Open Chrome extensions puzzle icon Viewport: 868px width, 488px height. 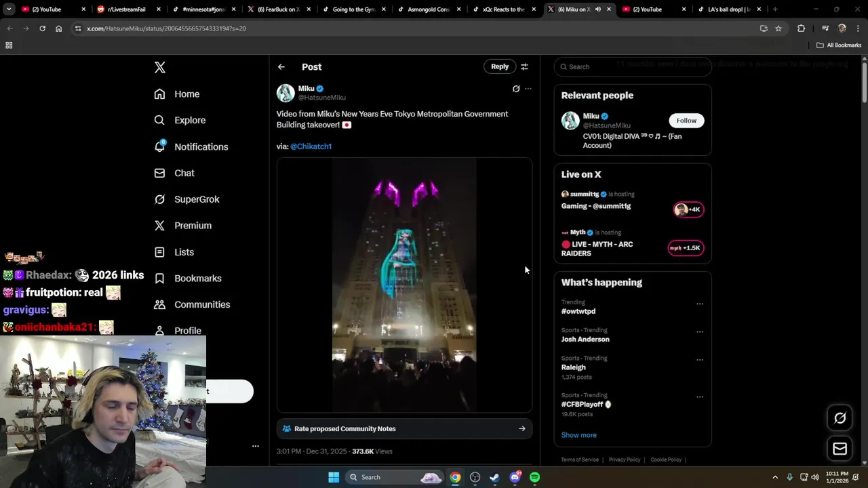(801, 28)
